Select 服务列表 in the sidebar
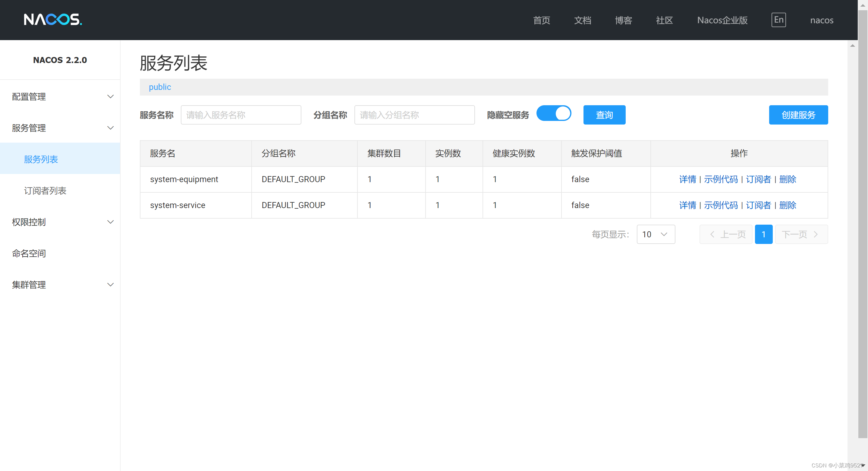Viewport: 868px width, 471px height. click(x=60, y=159)
